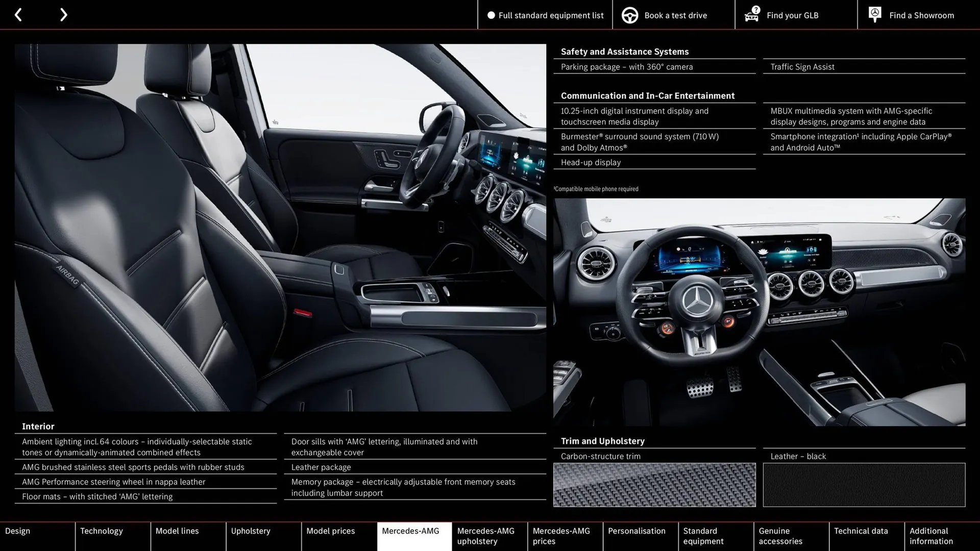Go to Mercedes-AMG prices section

pos(563,536)
